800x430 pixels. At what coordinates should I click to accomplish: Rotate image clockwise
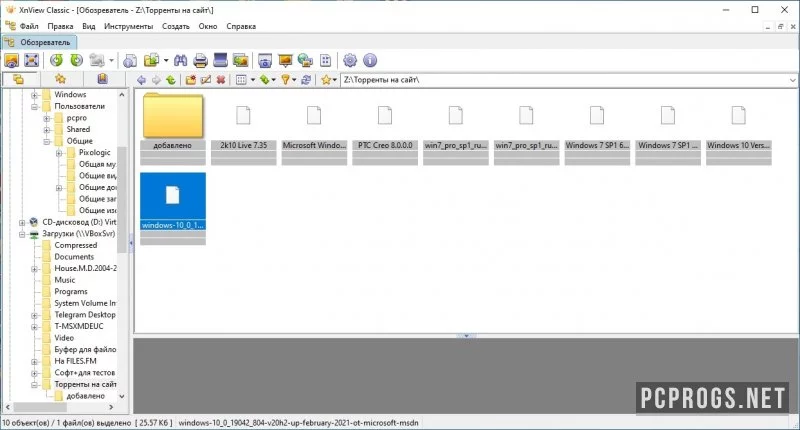pyautogui.click(x=77, y=61)
